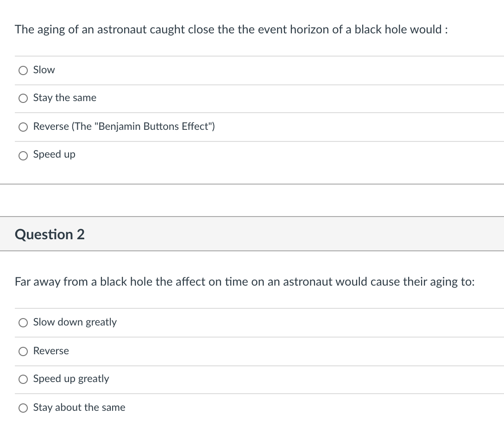Select 'Reverse (The "Benjamin Buttons Effect")' radio button
Image resolution: width=504 pixels, height=434 pixels.
tap(23, 127)
